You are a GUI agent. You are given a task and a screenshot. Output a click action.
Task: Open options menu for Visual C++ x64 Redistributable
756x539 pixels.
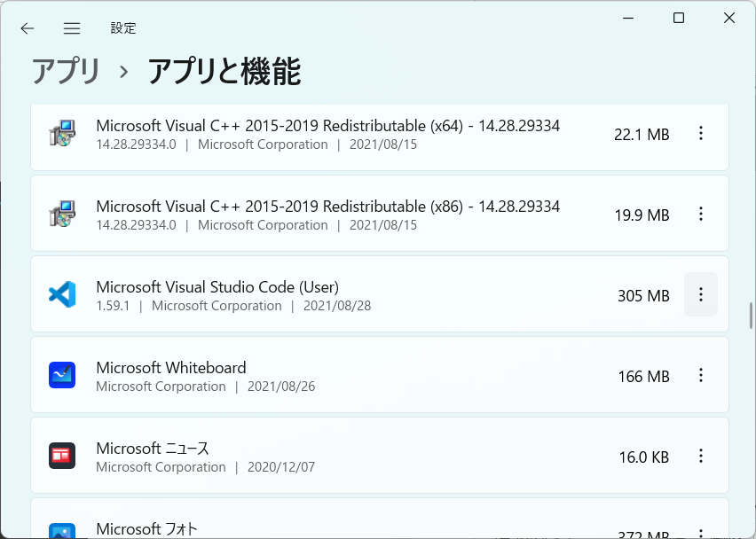(x=701, y=134)
